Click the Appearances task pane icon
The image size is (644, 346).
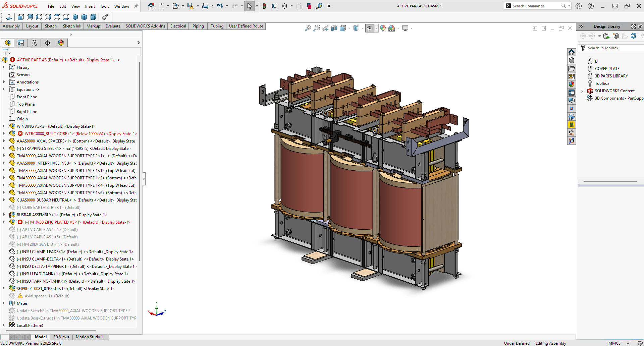572,84
